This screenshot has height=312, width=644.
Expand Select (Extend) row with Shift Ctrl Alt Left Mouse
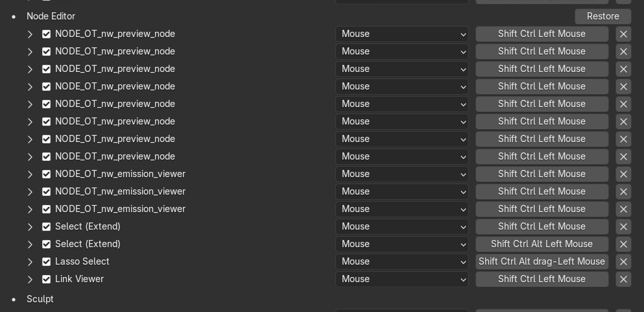(30, 245)
